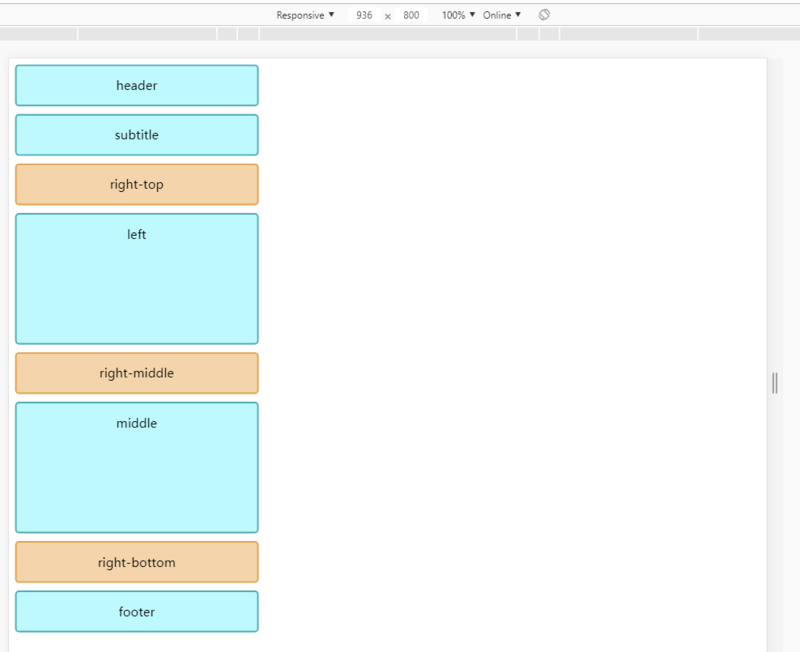Click the right-bottom orange box
Image resolution: width=800 pixels, height=652 pixels.
136,562
